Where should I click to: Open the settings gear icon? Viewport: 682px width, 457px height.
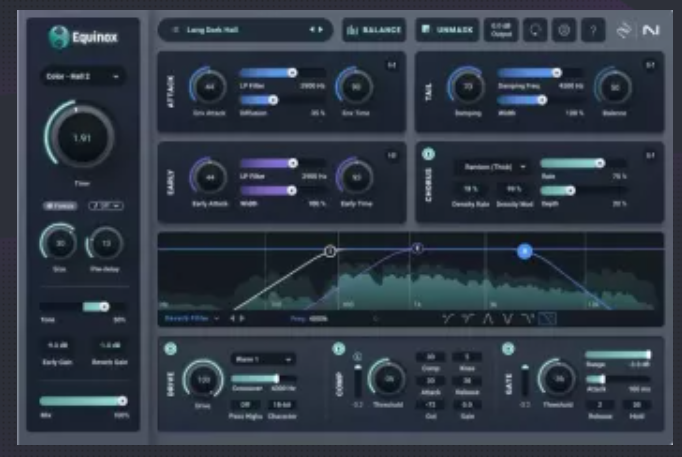pyautogui.click(x=564, y=30)
